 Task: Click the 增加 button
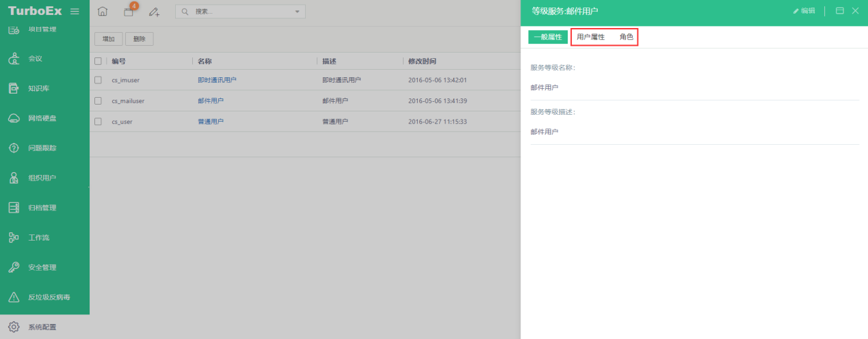[x=108, y=39]
